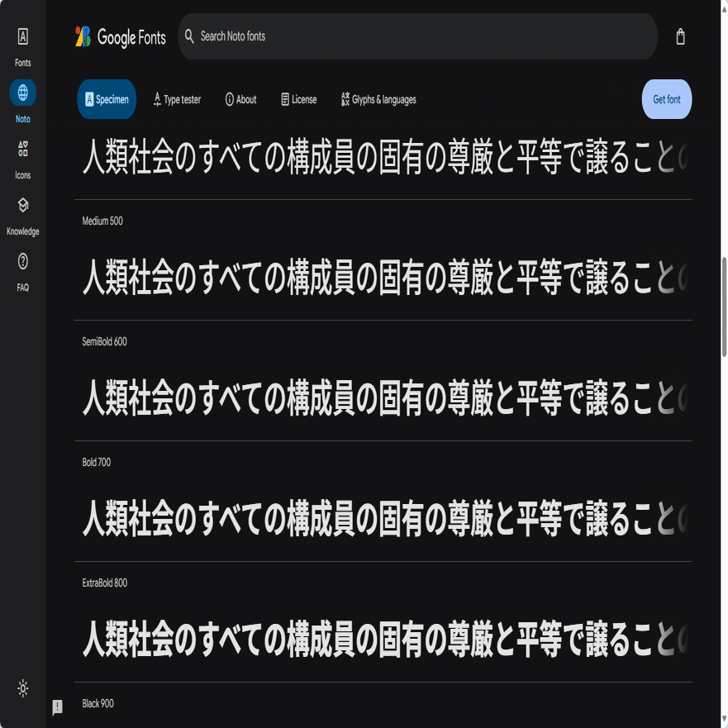Screen dimensions: 728x728
Task: Click the page vertical scrollbar thumb
Action: (x=724, y=307)
